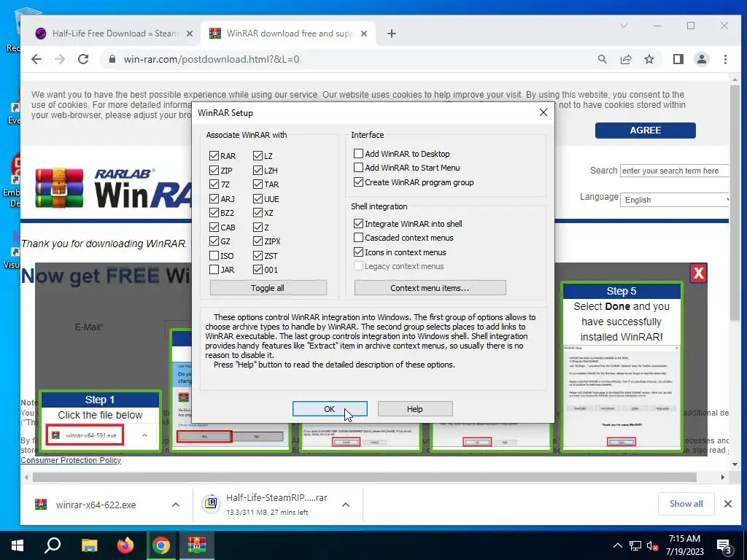747x560 pixels.
Task: Click the address bar URL
Action: [x=212, y=59]
